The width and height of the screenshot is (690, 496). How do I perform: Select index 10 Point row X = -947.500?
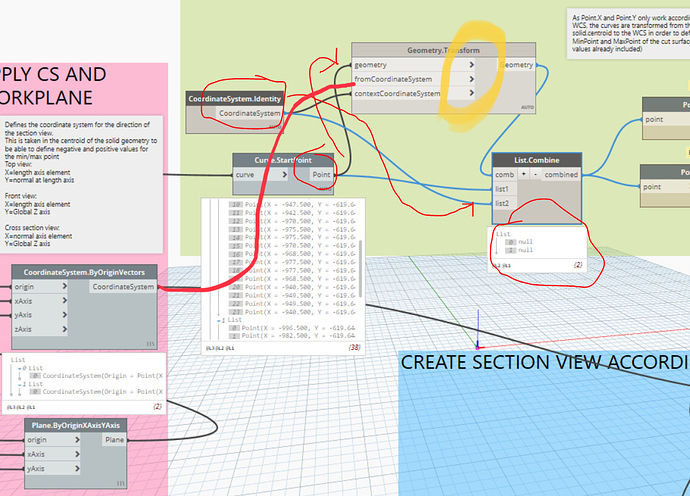[x=292, y=205]
